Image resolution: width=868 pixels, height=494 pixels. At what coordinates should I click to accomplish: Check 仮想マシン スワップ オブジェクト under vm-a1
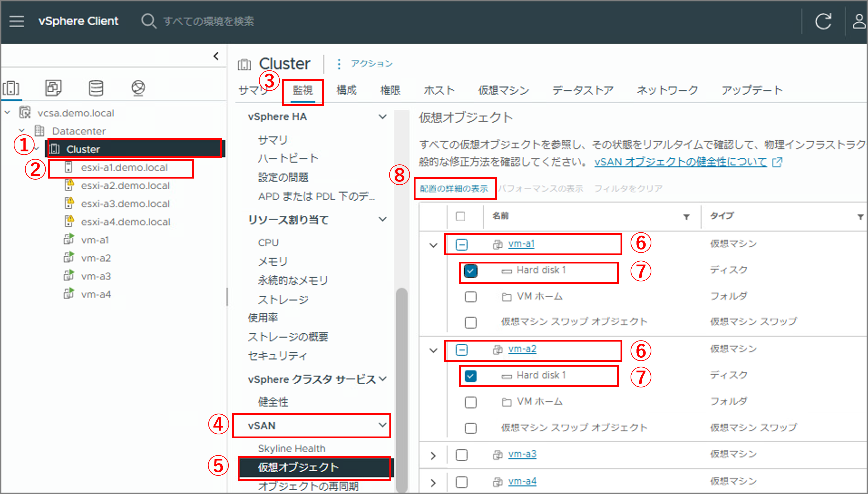tap(470, 322)
